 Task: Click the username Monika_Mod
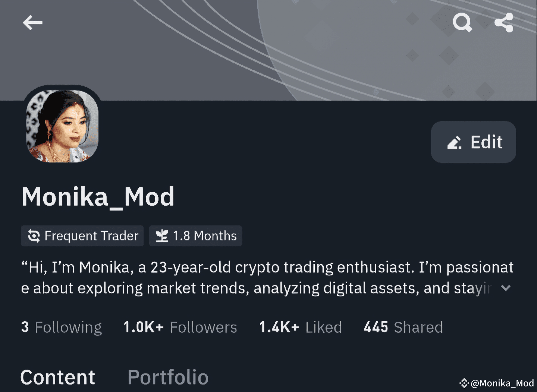tap(98, 196)
